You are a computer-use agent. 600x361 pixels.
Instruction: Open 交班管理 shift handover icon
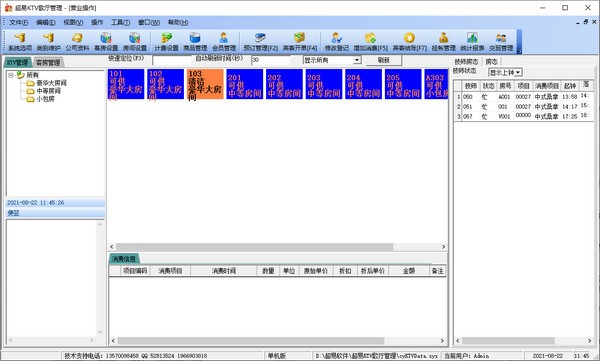pos(501,42)
